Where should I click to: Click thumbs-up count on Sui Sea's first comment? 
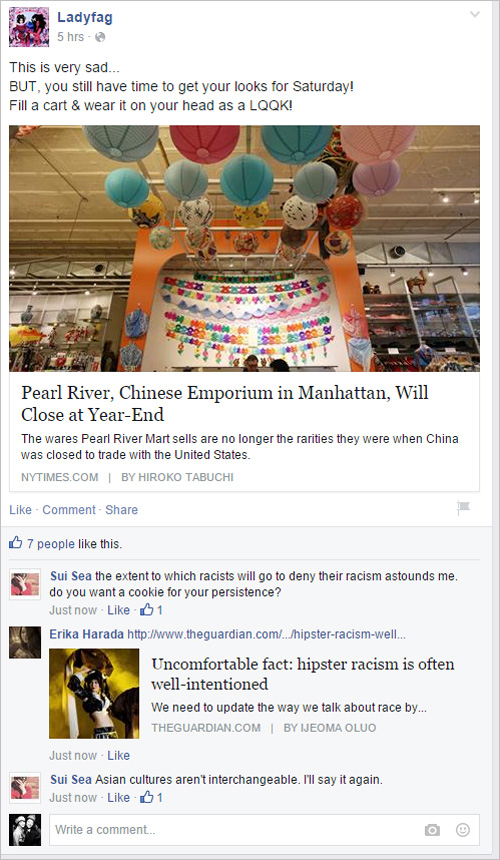(x=151, y=610)
